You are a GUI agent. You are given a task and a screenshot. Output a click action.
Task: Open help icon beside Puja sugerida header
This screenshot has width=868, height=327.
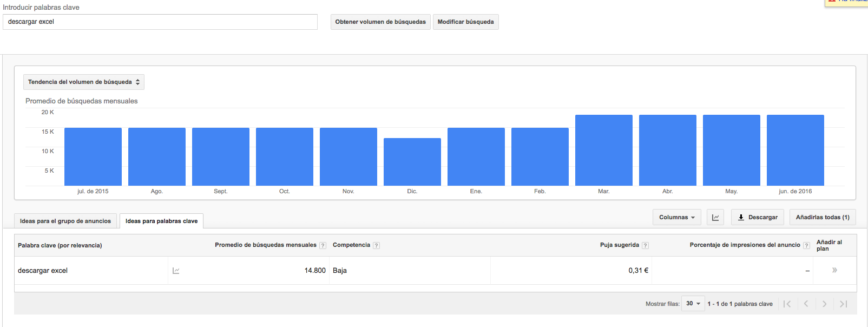point(645,245)
